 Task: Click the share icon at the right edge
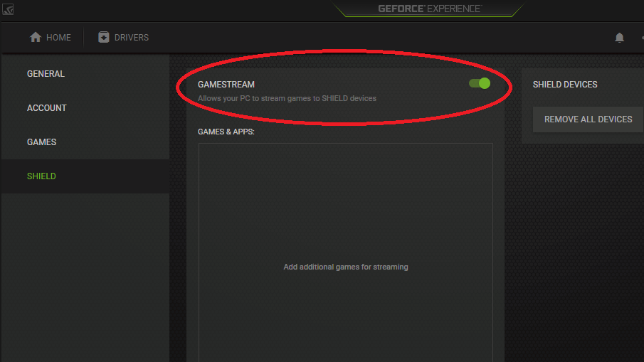640,38
